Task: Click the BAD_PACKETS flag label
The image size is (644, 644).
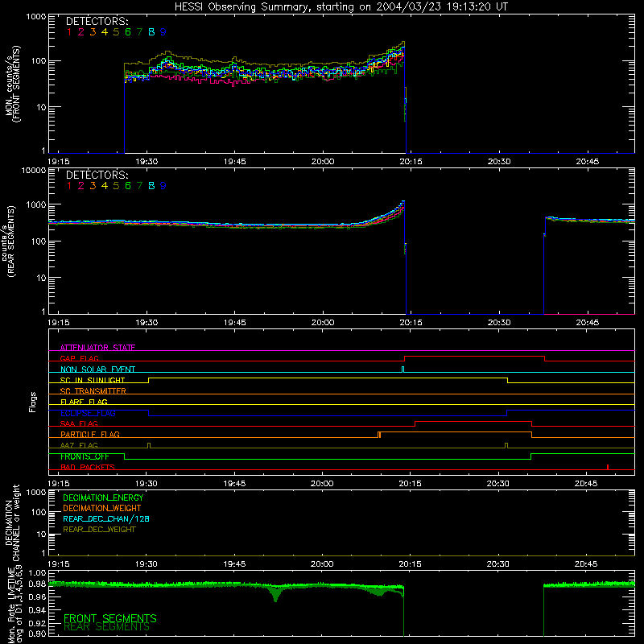Action: (x=88, y=467)
